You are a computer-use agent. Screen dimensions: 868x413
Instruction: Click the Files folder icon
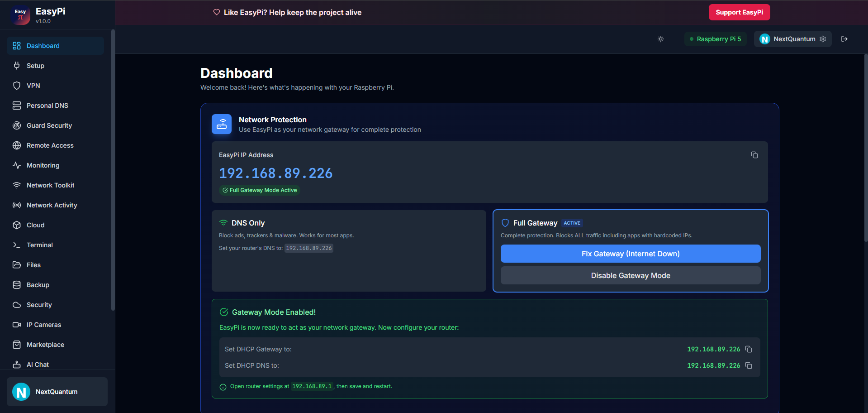[17, 265]
